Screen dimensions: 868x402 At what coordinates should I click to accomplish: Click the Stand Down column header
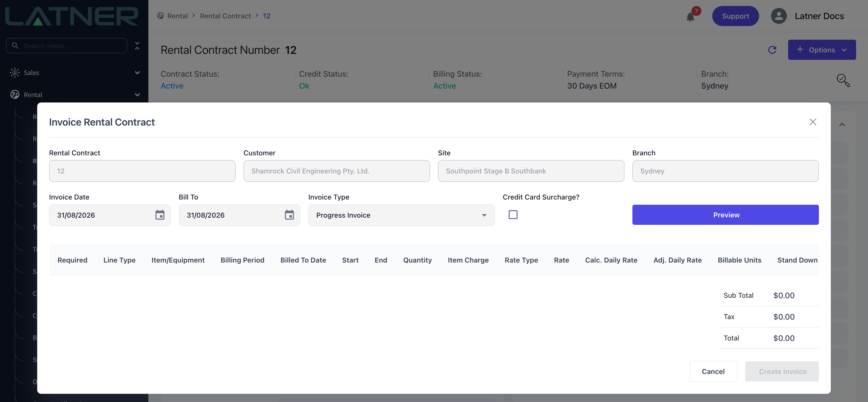[797, 260]
